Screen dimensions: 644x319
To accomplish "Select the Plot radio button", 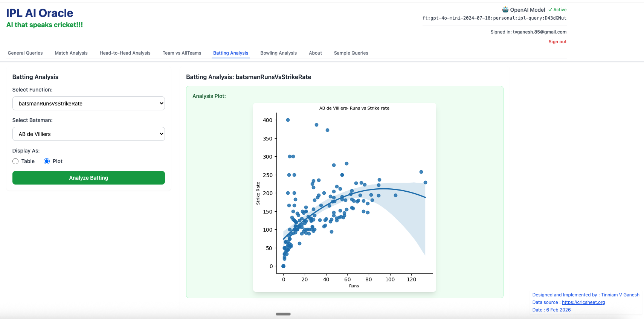I will [47, 161].
